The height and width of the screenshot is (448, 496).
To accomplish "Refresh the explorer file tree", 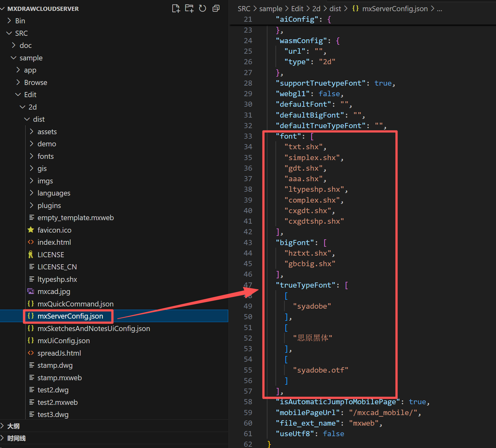I will pyautogui.click(x=203, y=9).
